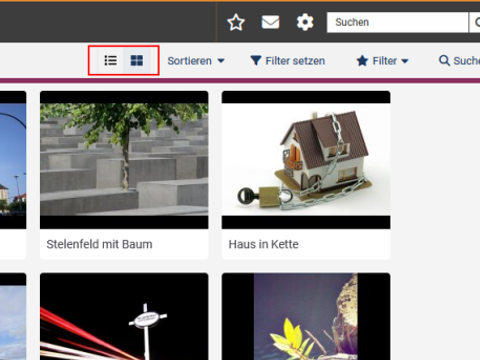Click the funnel icon beside Filter setzen
Viewport: 480px width, 360px height.
tap(256, 61)
